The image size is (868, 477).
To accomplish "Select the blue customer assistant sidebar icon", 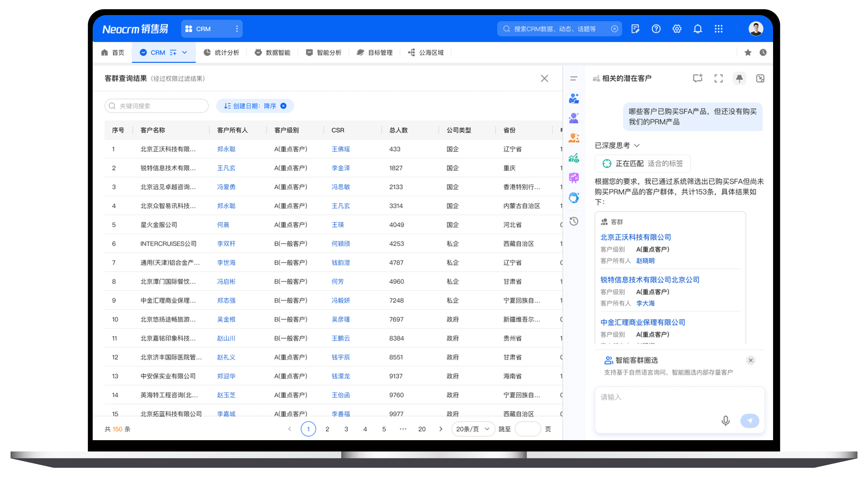I will 574,98.
